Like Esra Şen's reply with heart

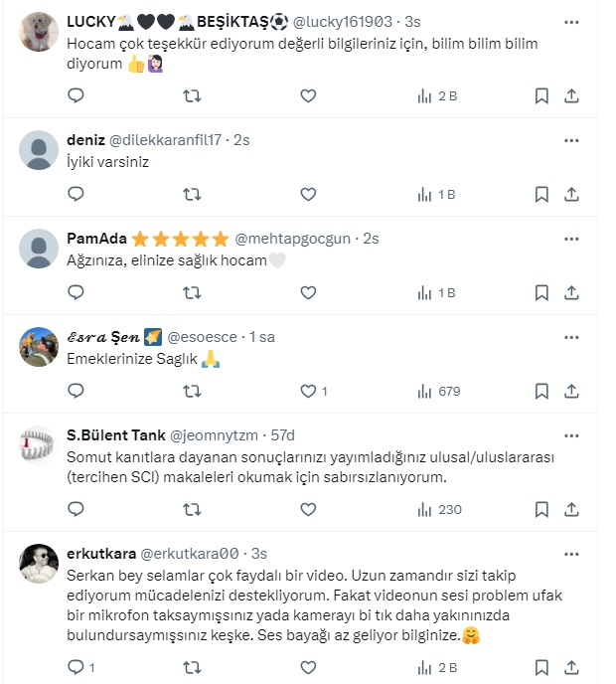[x=308, y=392]
